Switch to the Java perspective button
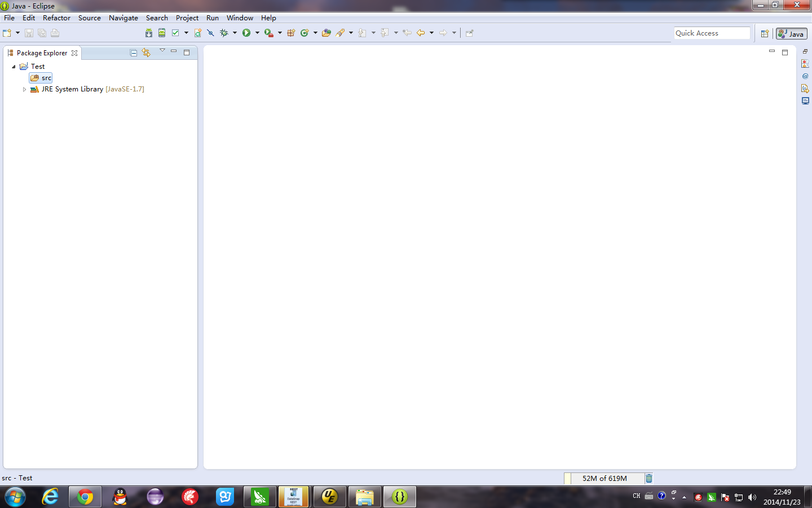Screen dimensions: 812x508 [792, 34]
